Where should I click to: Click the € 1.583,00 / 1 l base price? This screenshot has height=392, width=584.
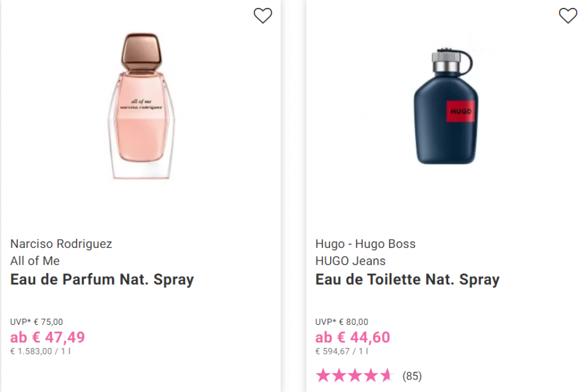[40, 351]
